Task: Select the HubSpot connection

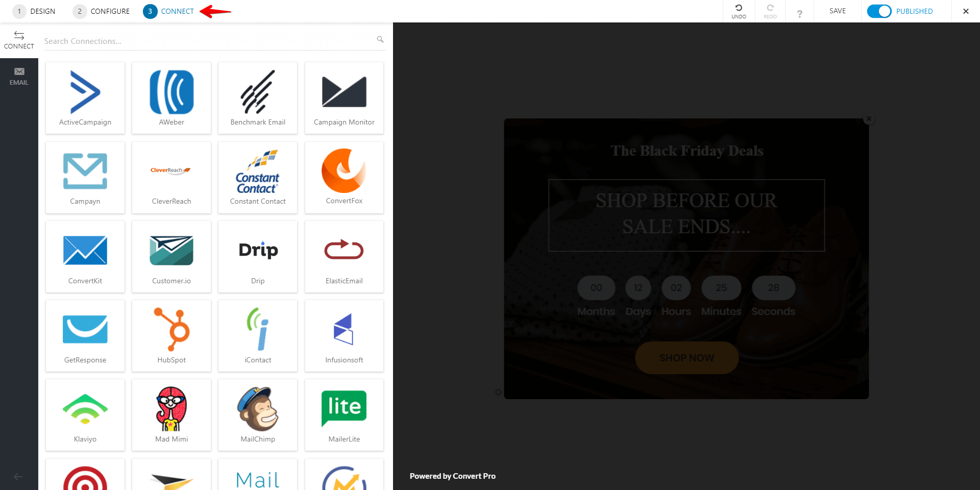Action: click(x=171, y=336)
